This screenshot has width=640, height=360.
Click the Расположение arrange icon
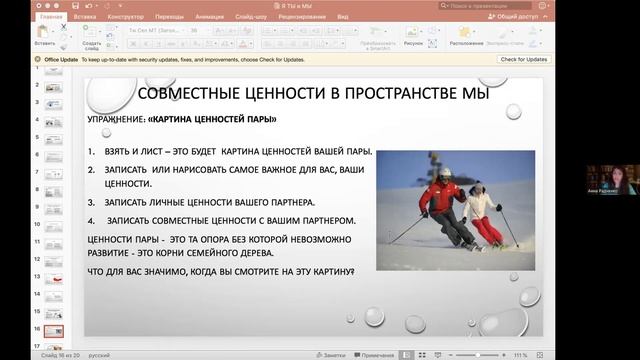(x=464, y=32)
